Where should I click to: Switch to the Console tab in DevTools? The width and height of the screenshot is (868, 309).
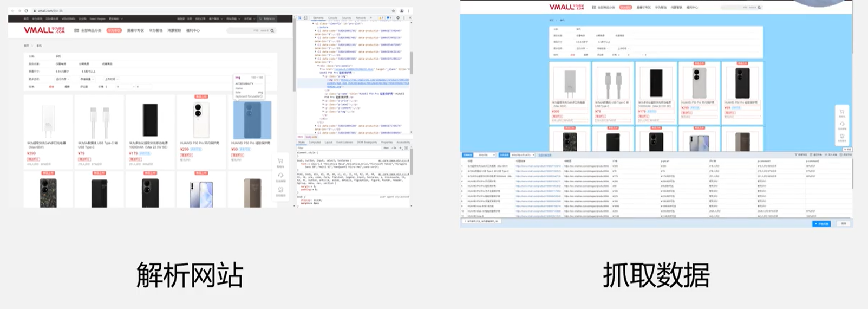[x=332, y=18]
